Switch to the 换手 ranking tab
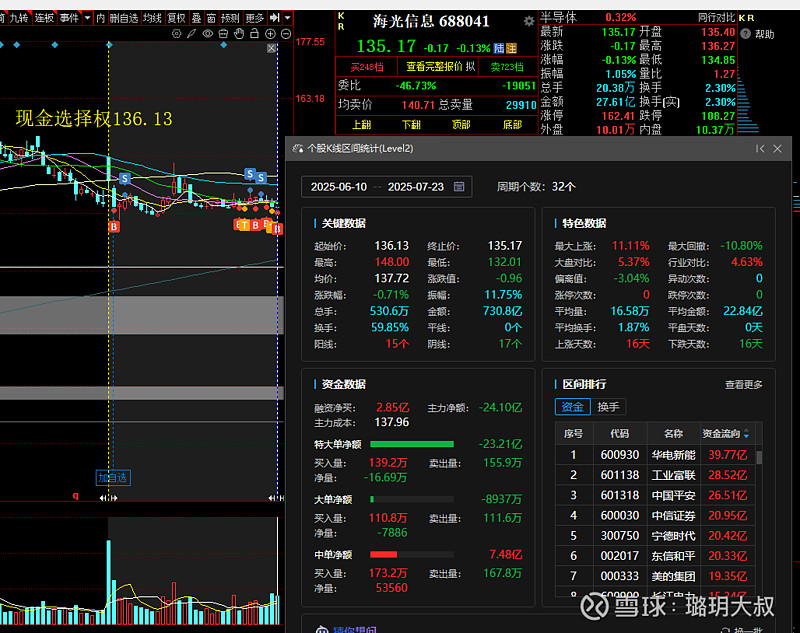This screenshot has width=800, height=633. pos(608,407)
